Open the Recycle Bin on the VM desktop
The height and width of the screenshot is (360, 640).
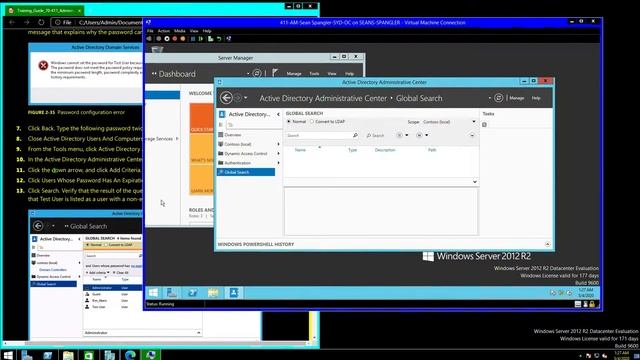coord(157,49)
